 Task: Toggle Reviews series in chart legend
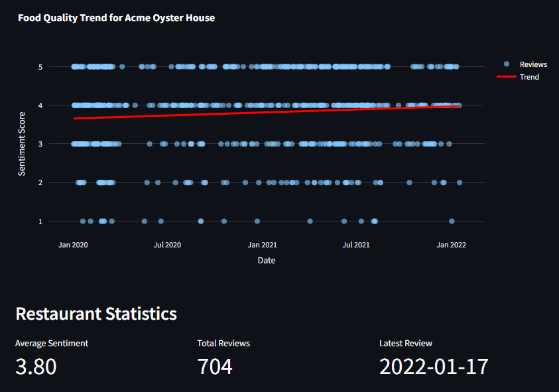click(532, 64)
